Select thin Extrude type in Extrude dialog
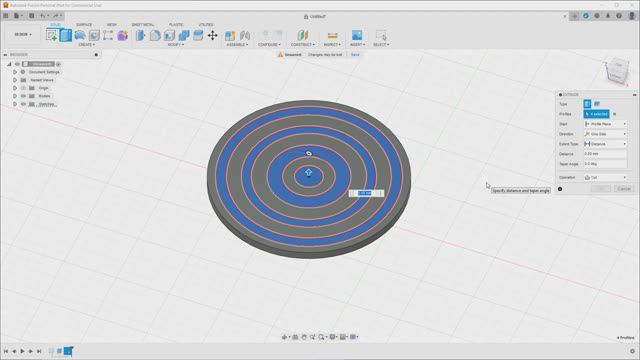 tap(597, 104)
